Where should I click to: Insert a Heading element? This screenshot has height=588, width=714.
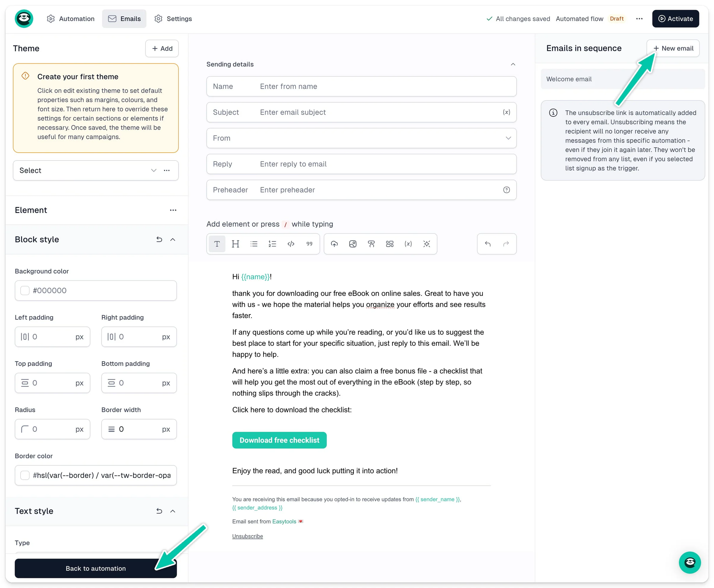(235, 244)
